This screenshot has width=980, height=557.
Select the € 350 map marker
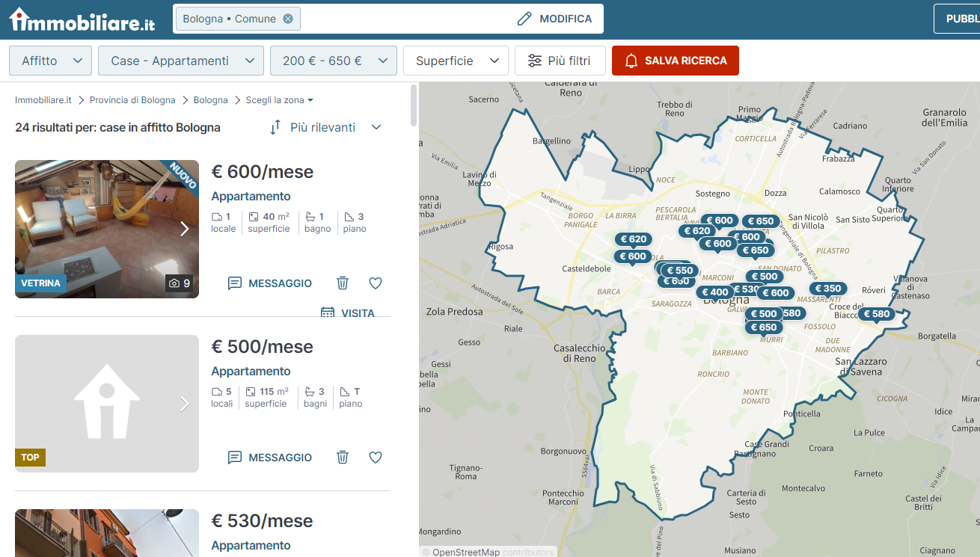coord(828,289)
